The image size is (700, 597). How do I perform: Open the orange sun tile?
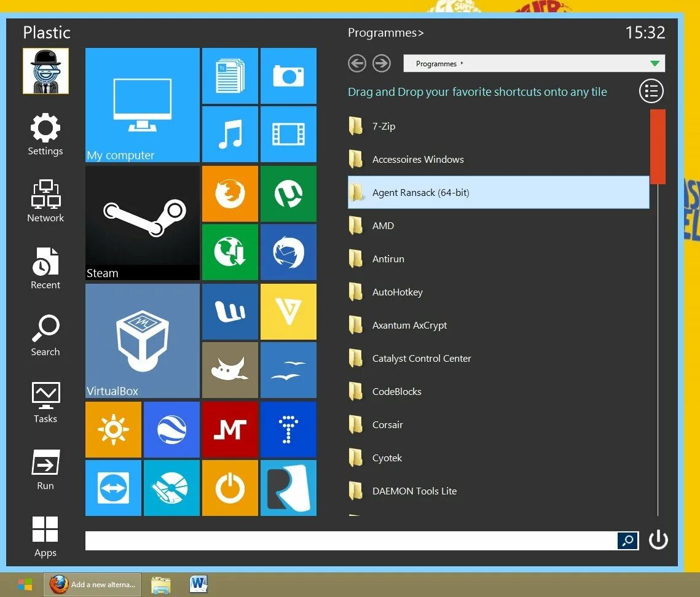click(x=114, y=430)
